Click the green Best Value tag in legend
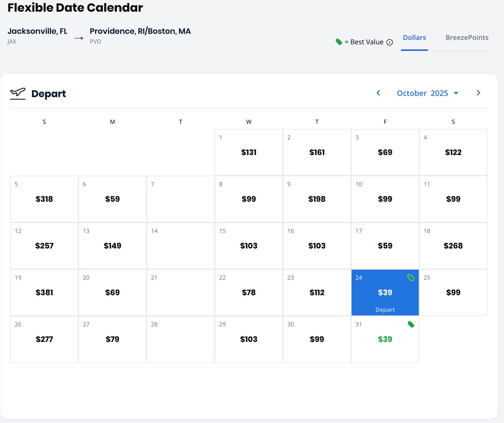 click(339, 42)
